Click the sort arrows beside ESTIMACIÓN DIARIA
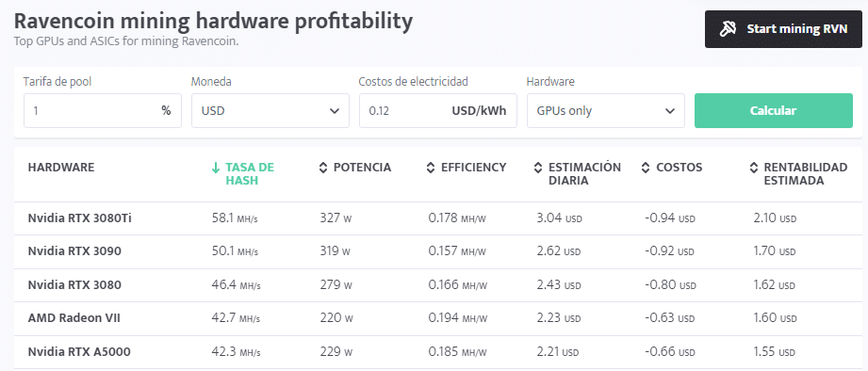The image size is (868, 371). point(538,168)
